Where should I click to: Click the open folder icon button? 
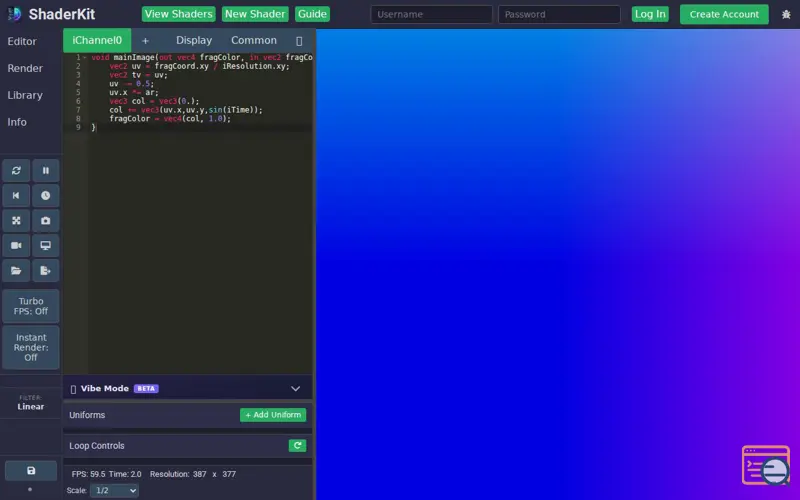pos(16,270)
